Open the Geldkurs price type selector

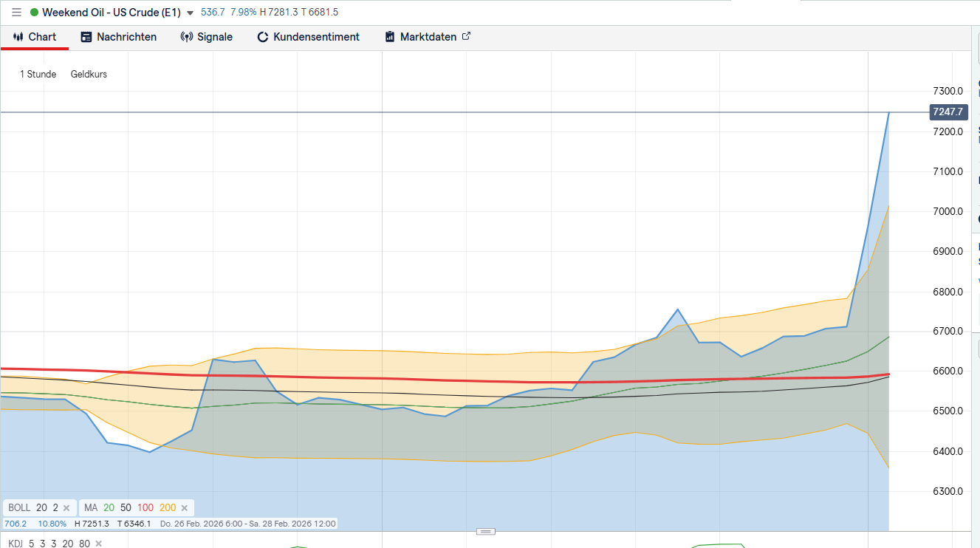89,74
